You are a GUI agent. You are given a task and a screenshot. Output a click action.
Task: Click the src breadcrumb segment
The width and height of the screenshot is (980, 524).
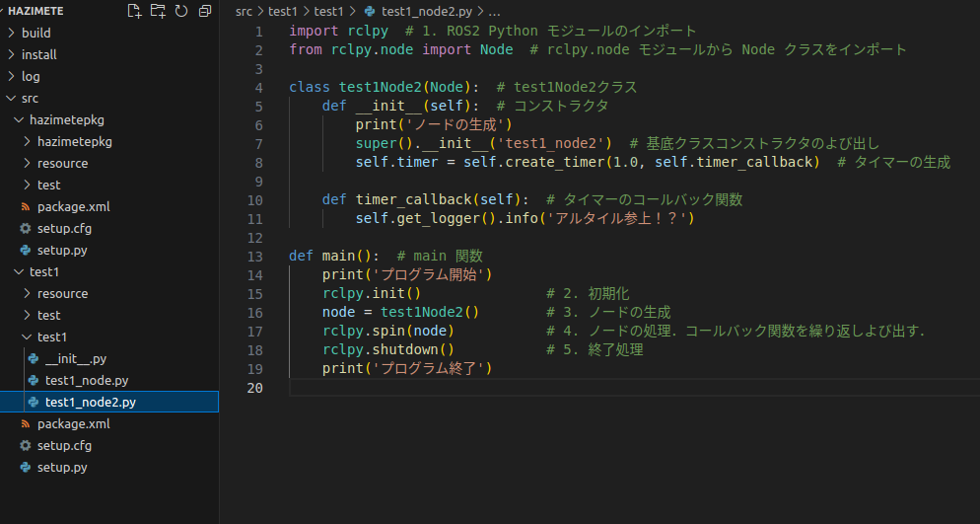[245, 12]
